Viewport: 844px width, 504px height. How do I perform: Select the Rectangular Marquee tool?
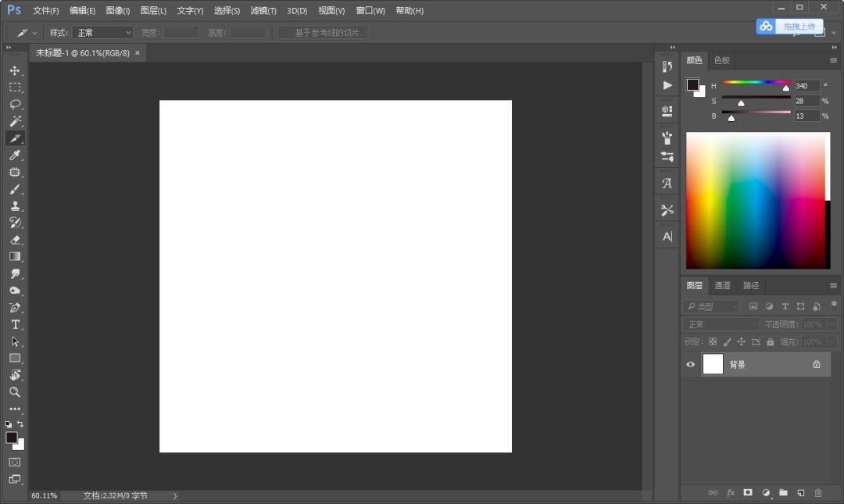[15, 88]
